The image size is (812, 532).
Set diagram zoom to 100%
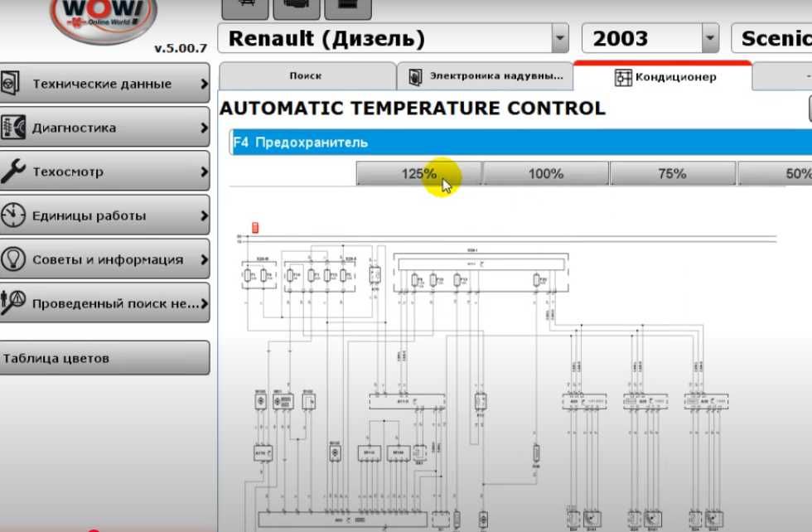(546, 173)
